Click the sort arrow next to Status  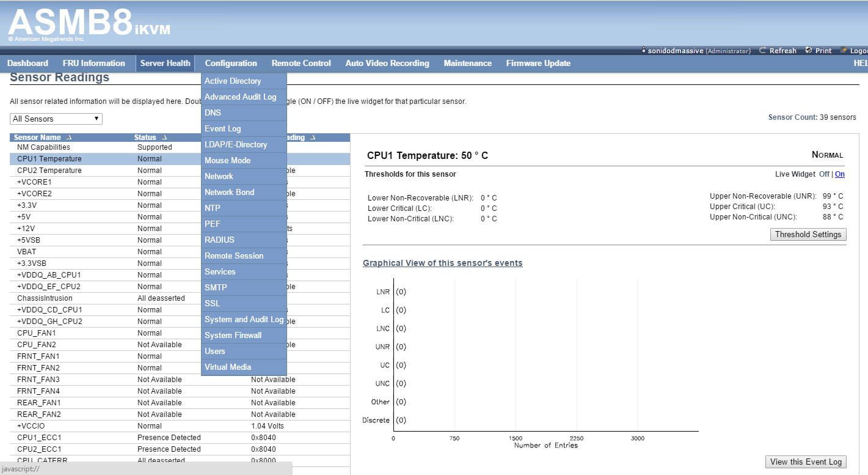click(x=164, y=138)
